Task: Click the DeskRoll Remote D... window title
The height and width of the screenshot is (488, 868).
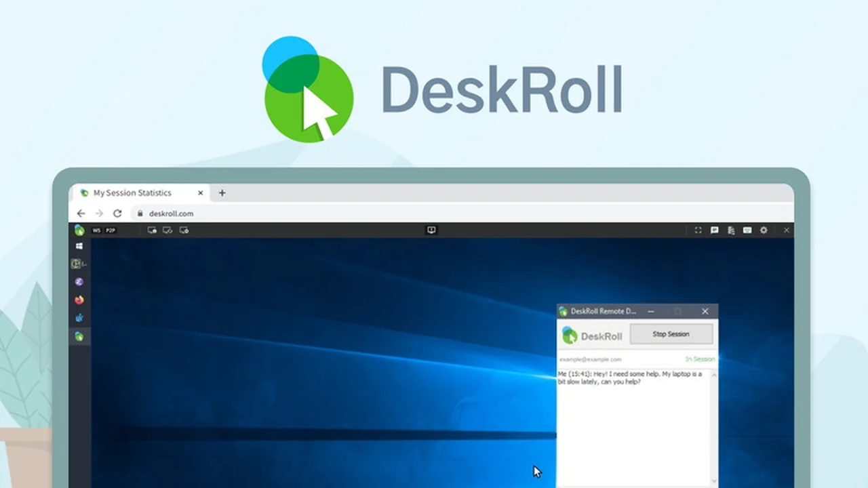Action: click(604, 312)
